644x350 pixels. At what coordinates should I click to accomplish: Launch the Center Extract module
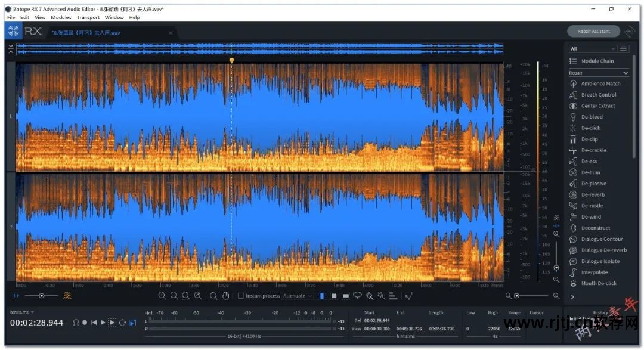[x=597, y=106]
